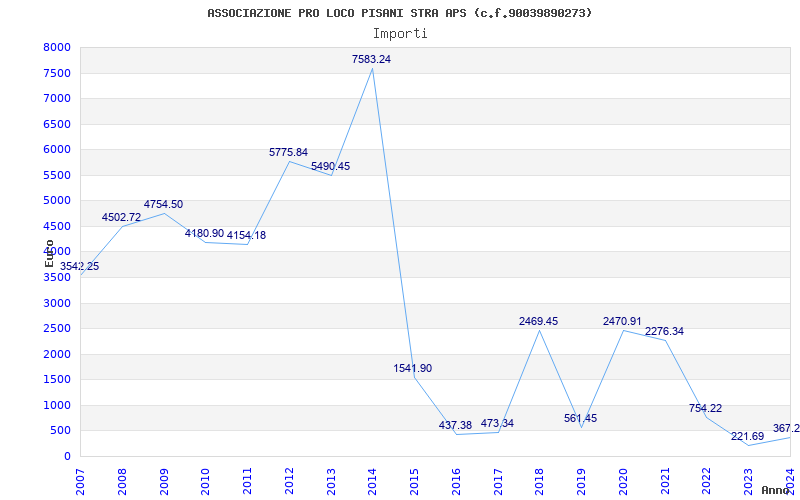
Task: Click the 7583.24 data label for 2014
Action: point(371,59)
